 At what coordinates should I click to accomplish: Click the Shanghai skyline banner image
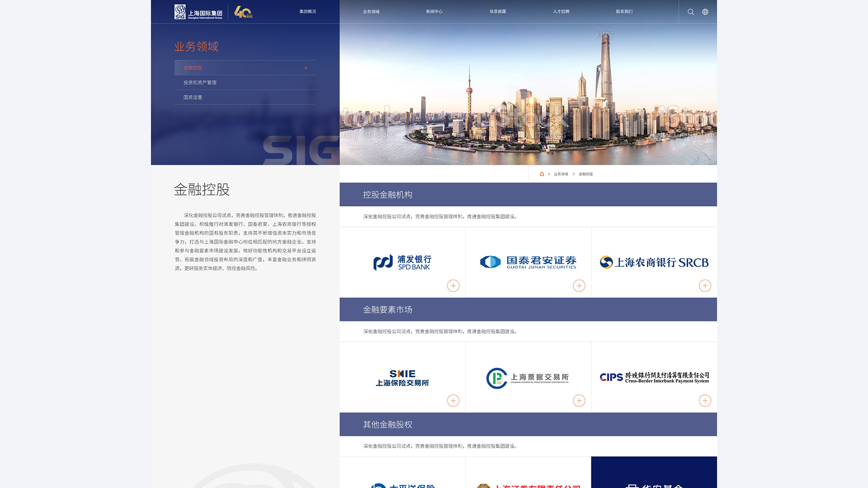528,94
